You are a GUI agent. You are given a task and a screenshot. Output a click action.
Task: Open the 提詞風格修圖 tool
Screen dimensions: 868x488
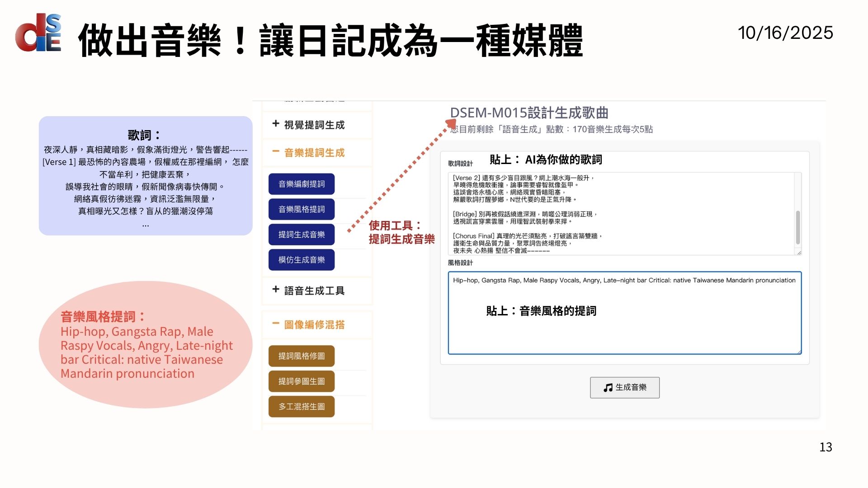pyautogui.click(x=302, y=356)
